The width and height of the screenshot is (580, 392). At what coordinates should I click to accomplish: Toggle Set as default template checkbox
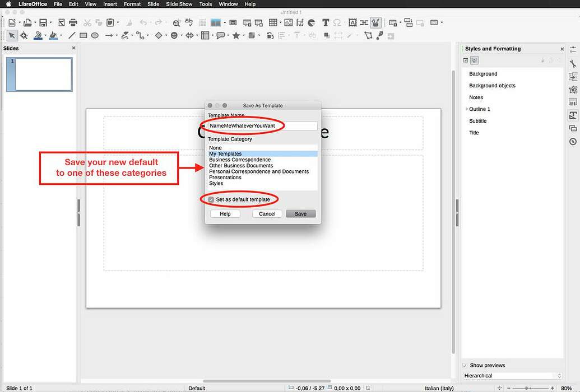pos(211,199)
